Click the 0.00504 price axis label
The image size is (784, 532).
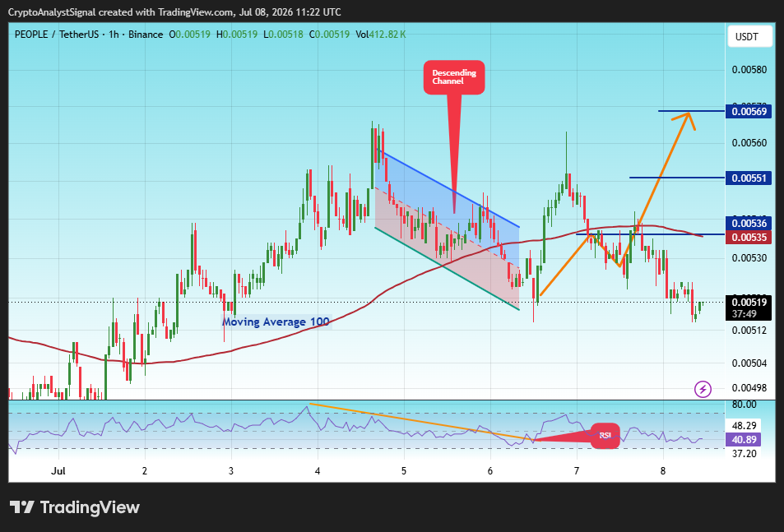[x=749, y=363]
